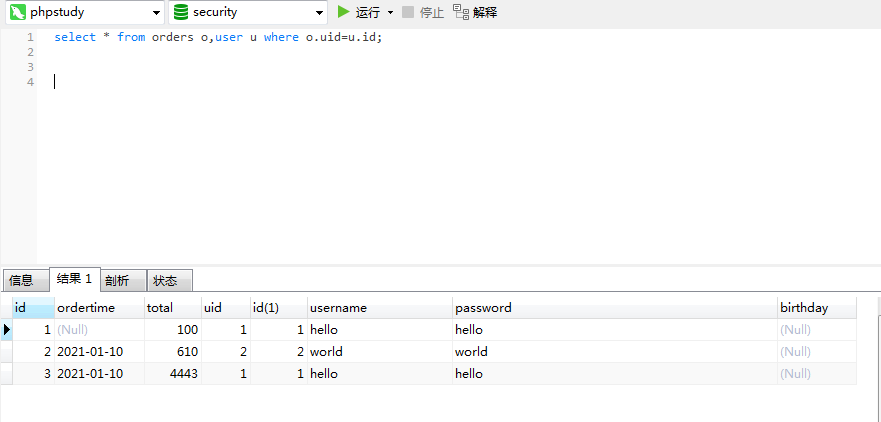Click the Explain query icon
Image resolution: width=881 pixels, height=422 pixels.
pyautogui.click(x=461, y=12)
